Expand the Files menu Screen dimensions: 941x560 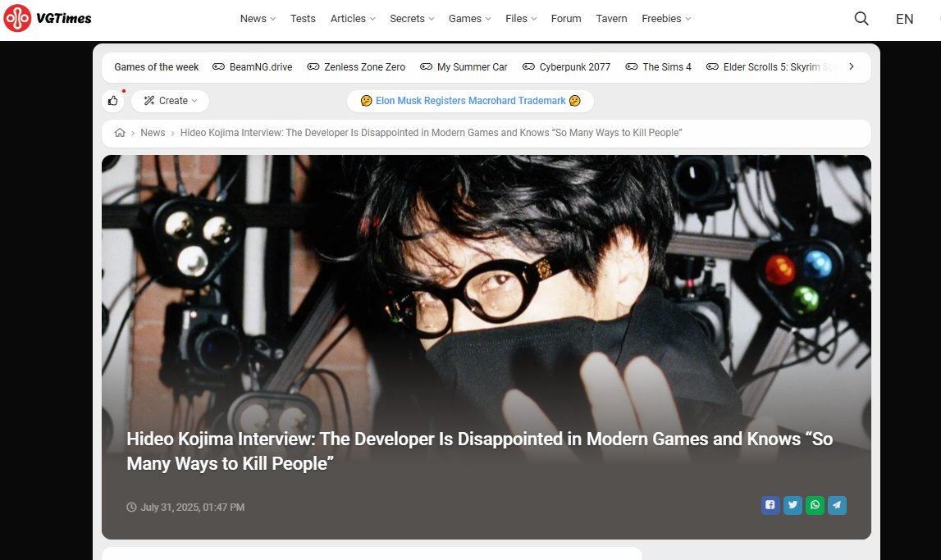(x=521, y=19)
